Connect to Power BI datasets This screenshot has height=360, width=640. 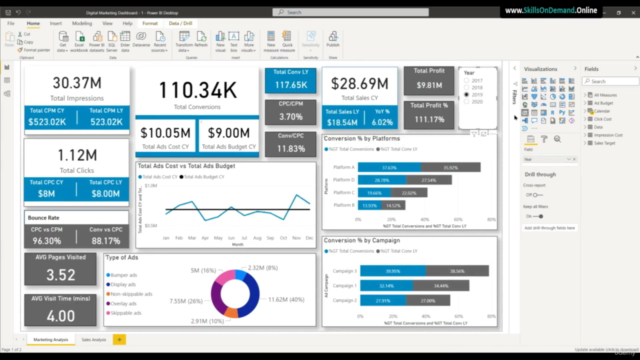click(97, 41)
